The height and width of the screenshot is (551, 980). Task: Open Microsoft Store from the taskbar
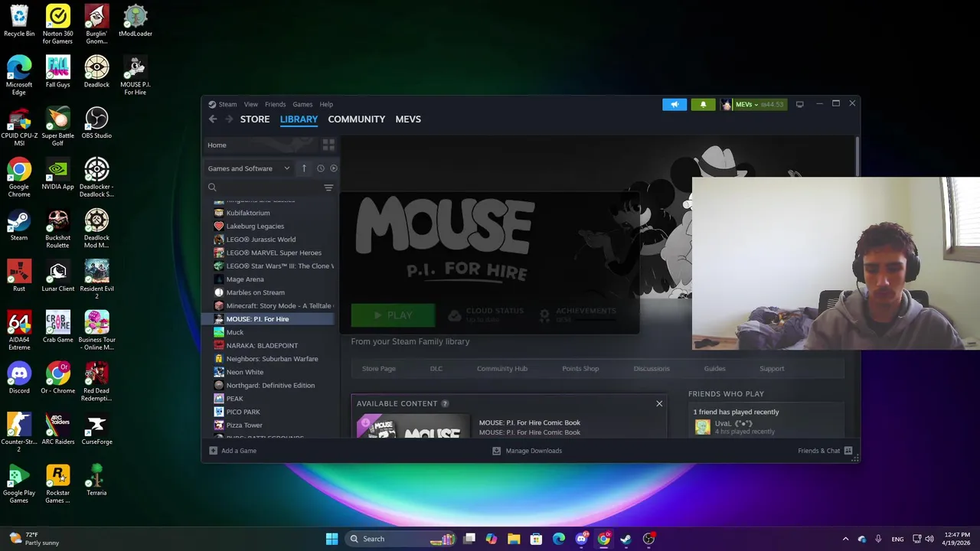point(536,539)
